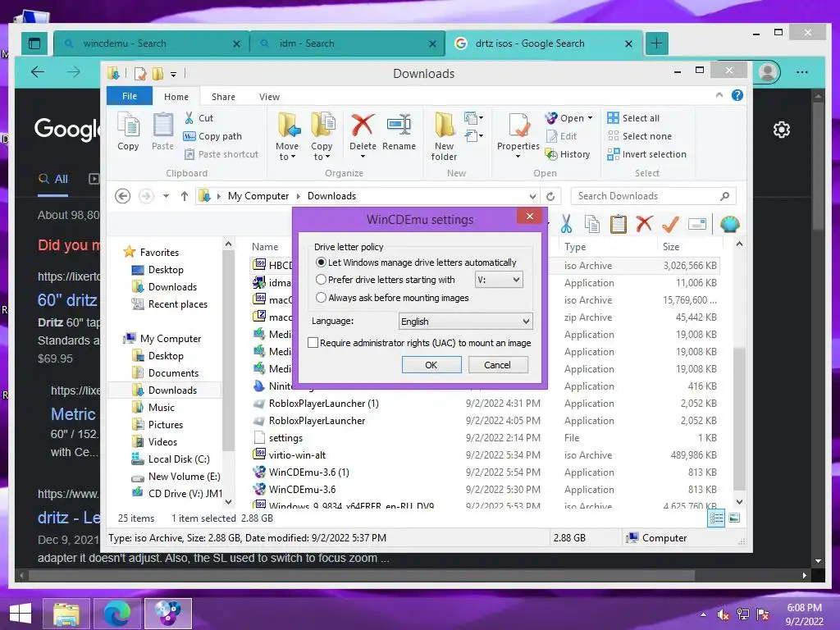The image size is (840, 630).
Task: Open the recent locations dropdown arrow
Action: tap(166, 196)
